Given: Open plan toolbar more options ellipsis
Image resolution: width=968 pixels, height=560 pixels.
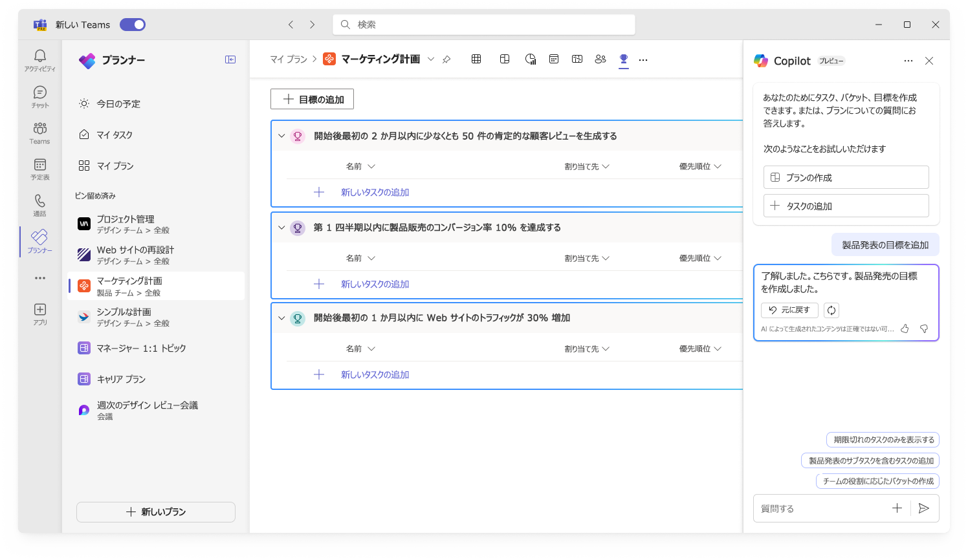Looking at the screenshot, I should pos(643,59).
